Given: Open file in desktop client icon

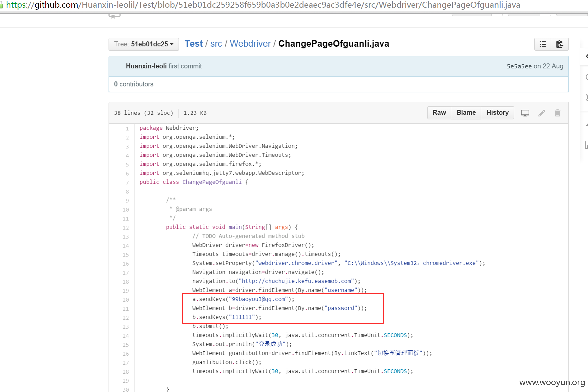Looking at the screenshot, I should [x=525, y=113].
